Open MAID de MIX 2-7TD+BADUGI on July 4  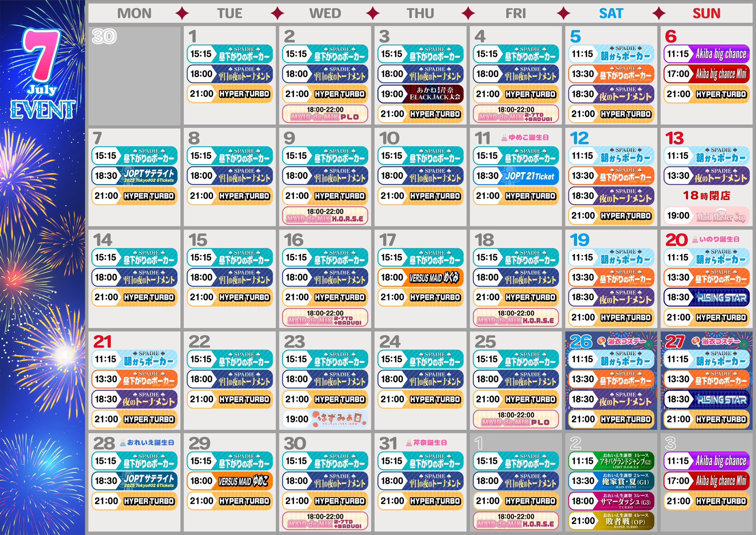point(516,114)
